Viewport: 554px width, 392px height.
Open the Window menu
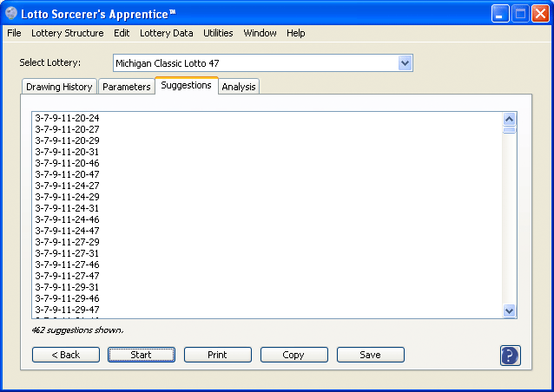point(260,33)
